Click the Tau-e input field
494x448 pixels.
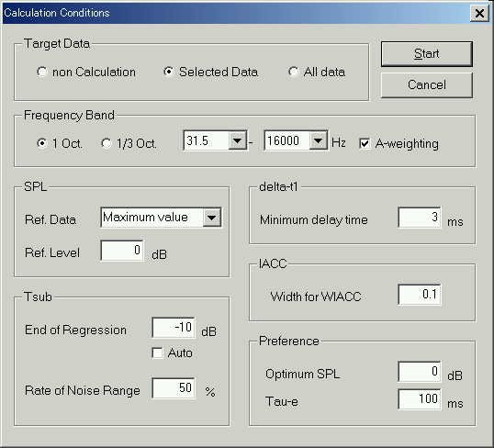420,398
